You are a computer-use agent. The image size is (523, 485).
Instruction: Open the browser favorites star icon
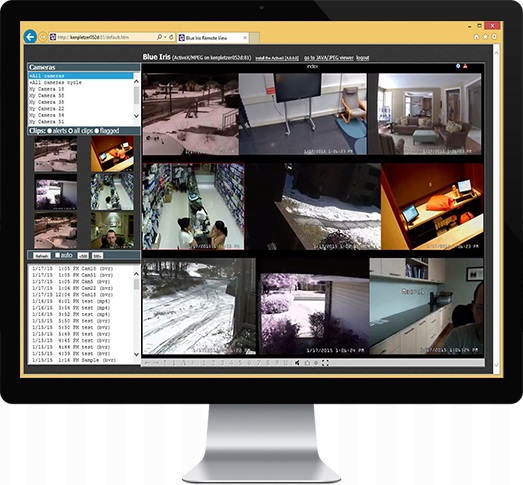pyautogui.click(x=486, y=37)
